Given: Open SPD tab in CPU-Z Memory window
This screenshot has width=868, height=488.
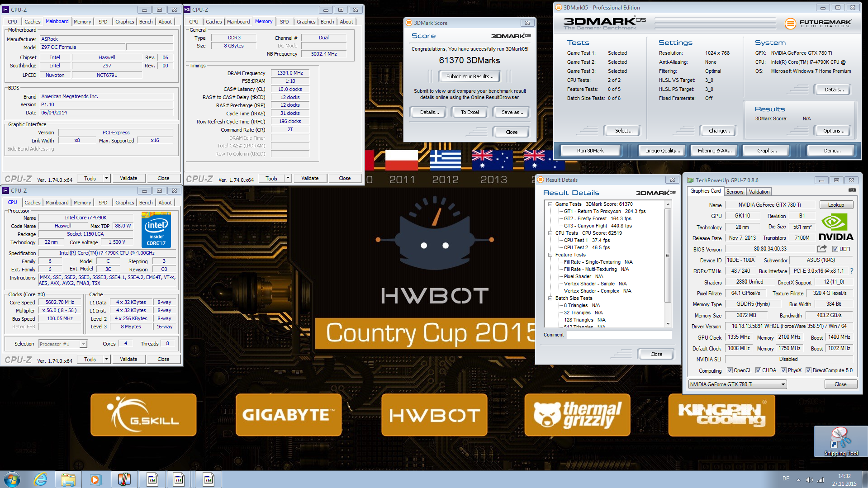Looking at the screenshot, I should click(284, 22).
